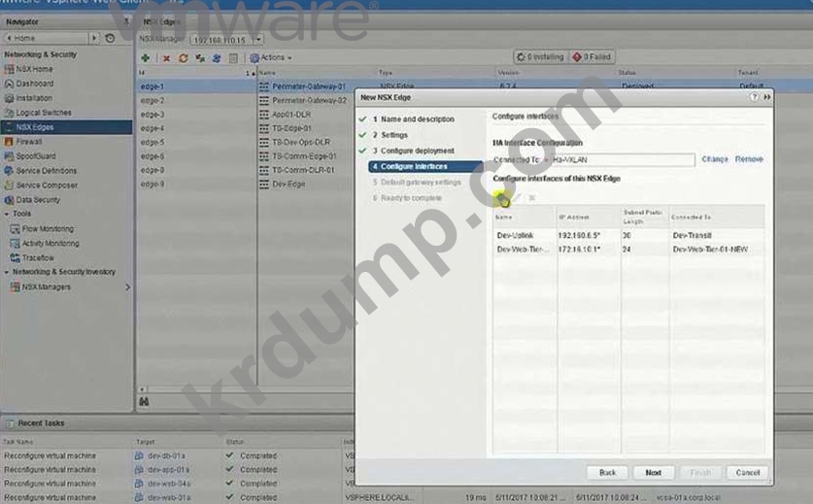The height and width of the screenshot is (504, 813).
Task: Sort by the Id column header
Action: (x=196, y=73)
